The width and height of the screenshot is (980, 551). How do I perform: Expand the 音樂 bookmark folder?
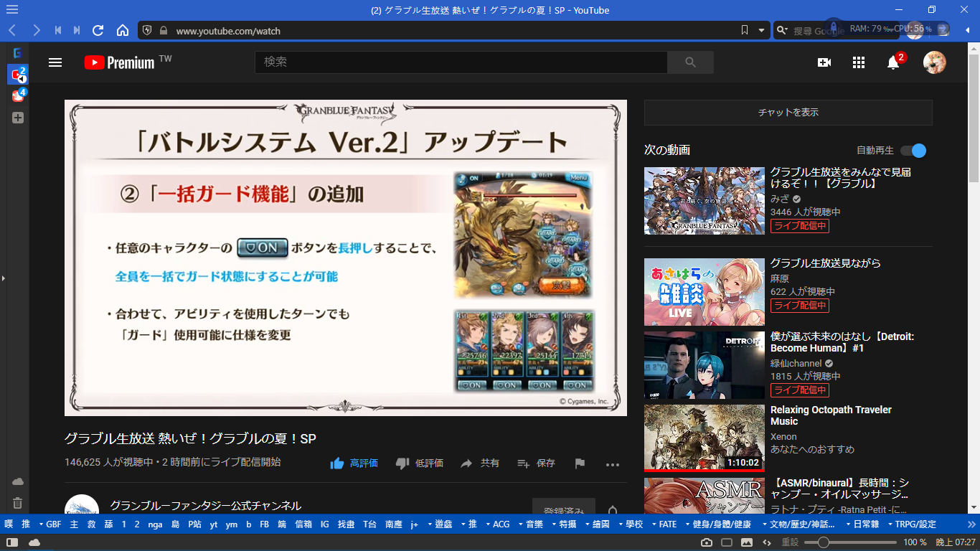pos(530,524)
